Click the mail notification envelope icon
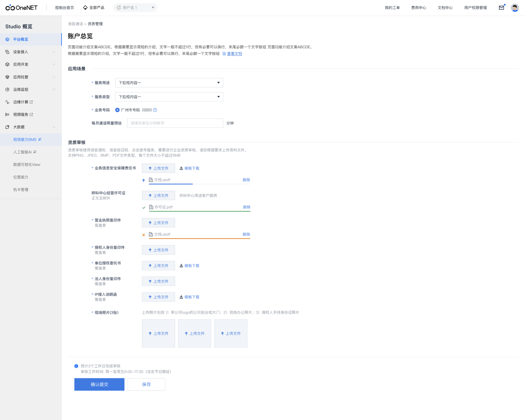The height and width of the screenshot is (420, 525). point(501,8)
